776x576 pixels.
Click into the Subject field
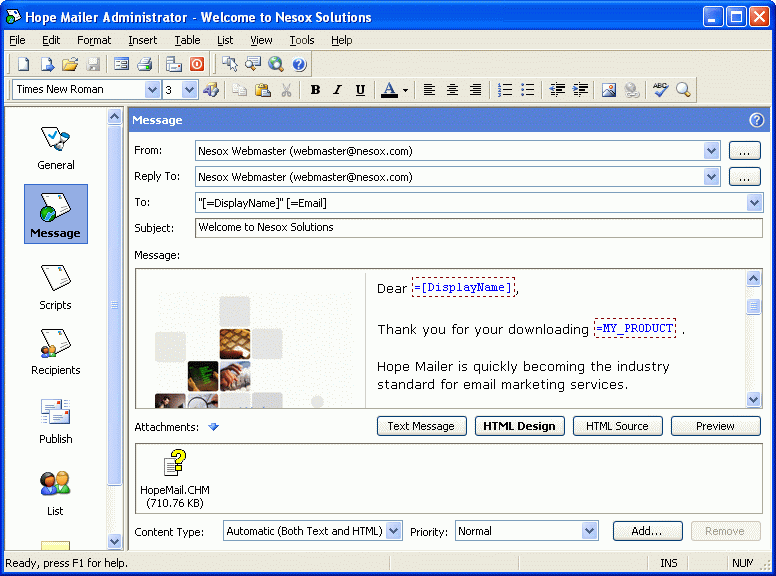pos(479,228)
